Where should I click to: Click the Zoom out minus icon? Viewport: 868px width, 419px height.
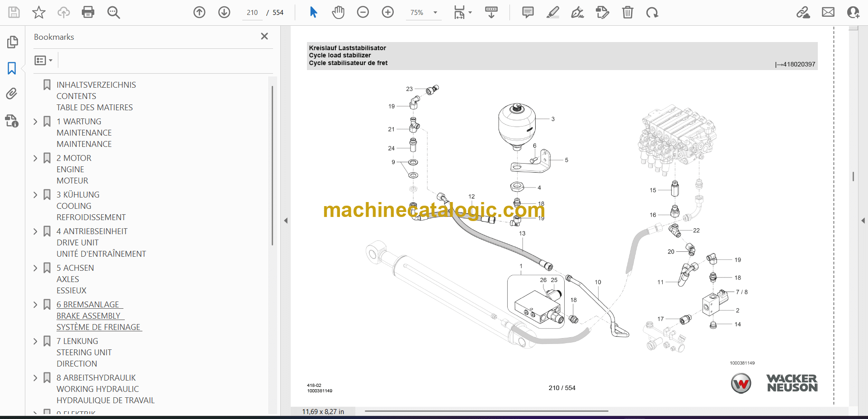363,12
